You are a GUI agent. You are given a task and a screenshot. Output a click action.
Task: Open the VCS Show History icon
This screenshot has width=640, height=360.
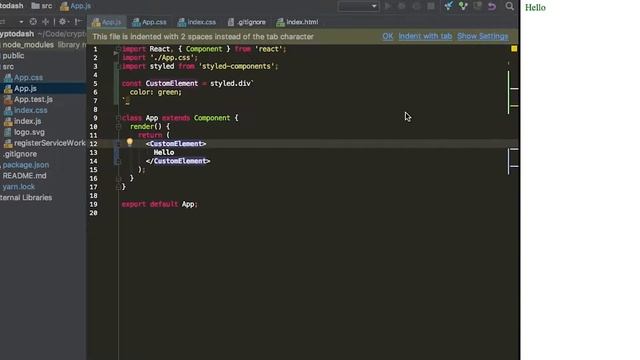coord(477,6)
